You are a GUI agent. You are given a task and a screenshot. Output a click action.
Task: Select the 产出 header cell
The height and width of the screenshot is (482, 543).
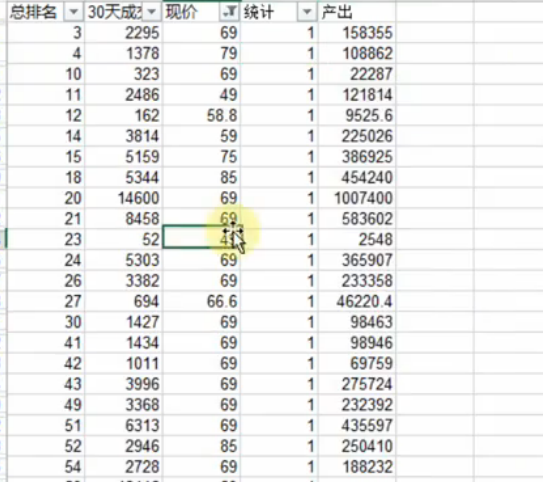click(357, 12)
